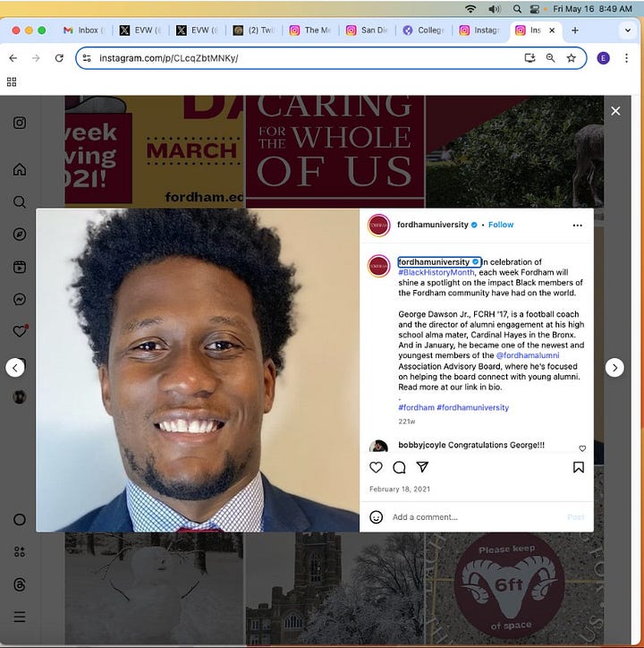Open zoom magnifier in address bar

(550, 58)
